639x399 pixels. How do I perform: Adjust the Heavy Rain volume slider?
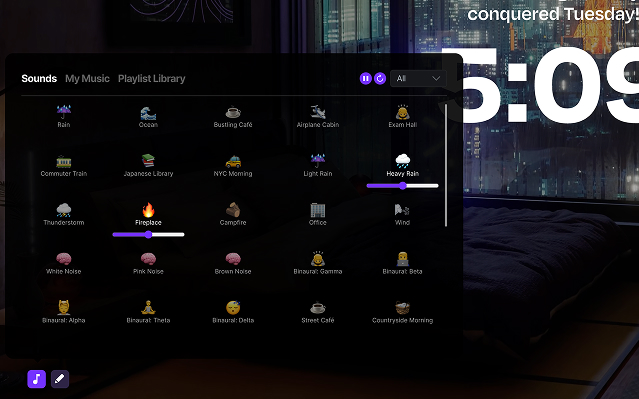click(x=403, y=186)
